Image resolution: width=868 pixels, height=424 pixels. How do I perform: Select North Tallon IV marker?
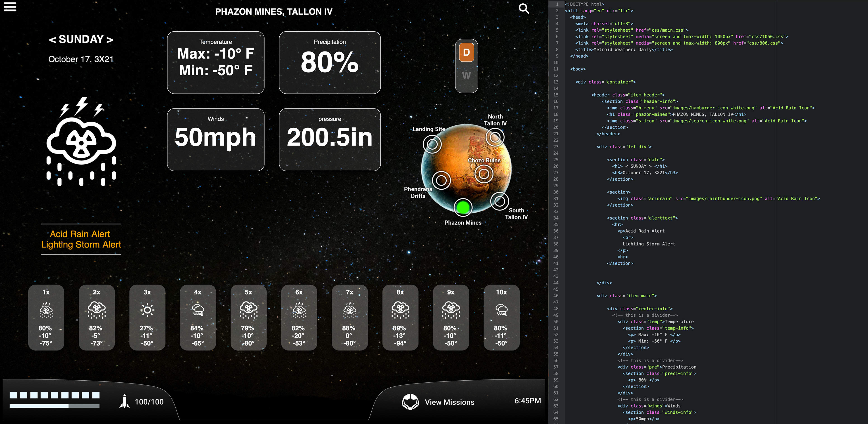click(495, 137)
